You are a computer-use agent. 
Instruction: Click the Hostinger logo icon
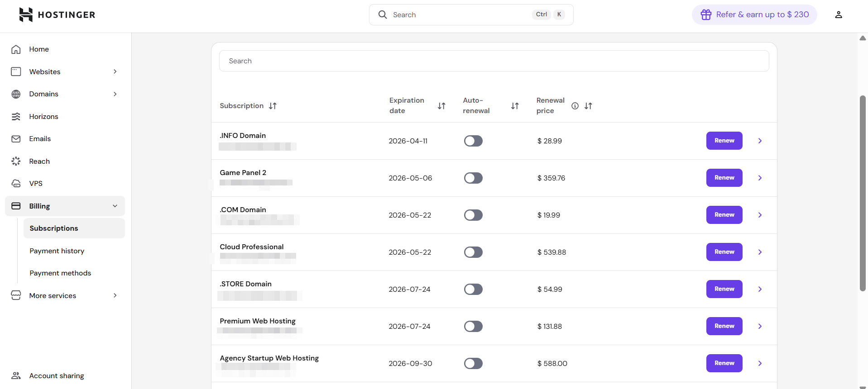point(26,14)
